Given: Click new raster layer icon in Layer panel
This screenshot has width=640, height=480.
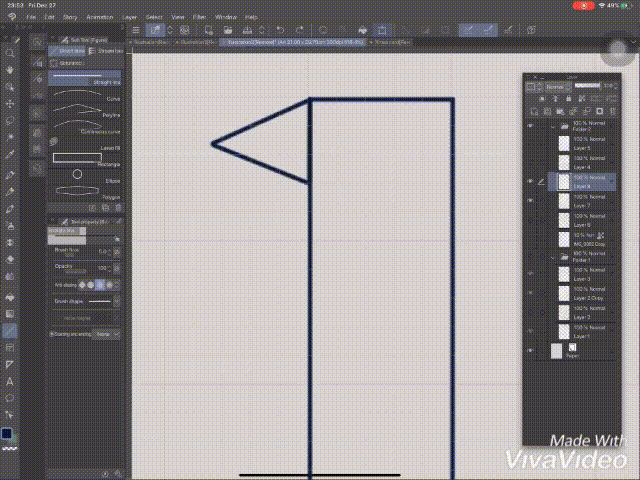Looking at the screenshot, I should click(534, 111).
